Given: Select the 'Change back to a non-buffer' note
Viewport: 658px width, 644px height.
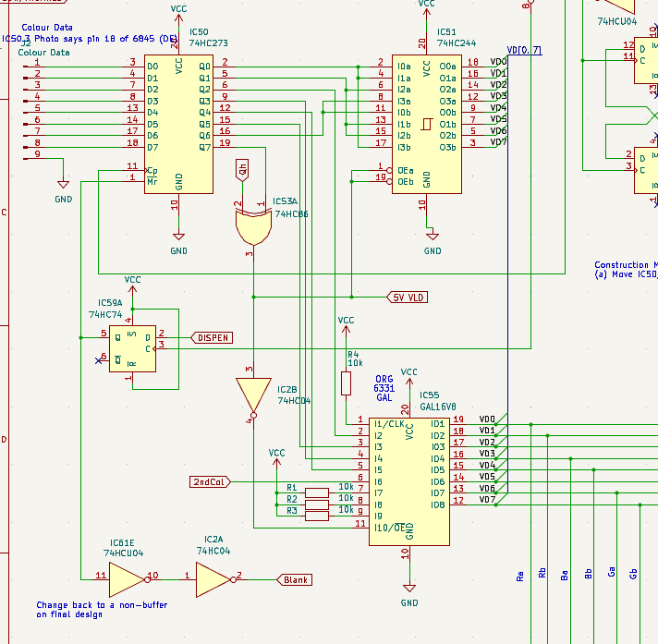Looking at the screenshot, I should coord(102,610).
